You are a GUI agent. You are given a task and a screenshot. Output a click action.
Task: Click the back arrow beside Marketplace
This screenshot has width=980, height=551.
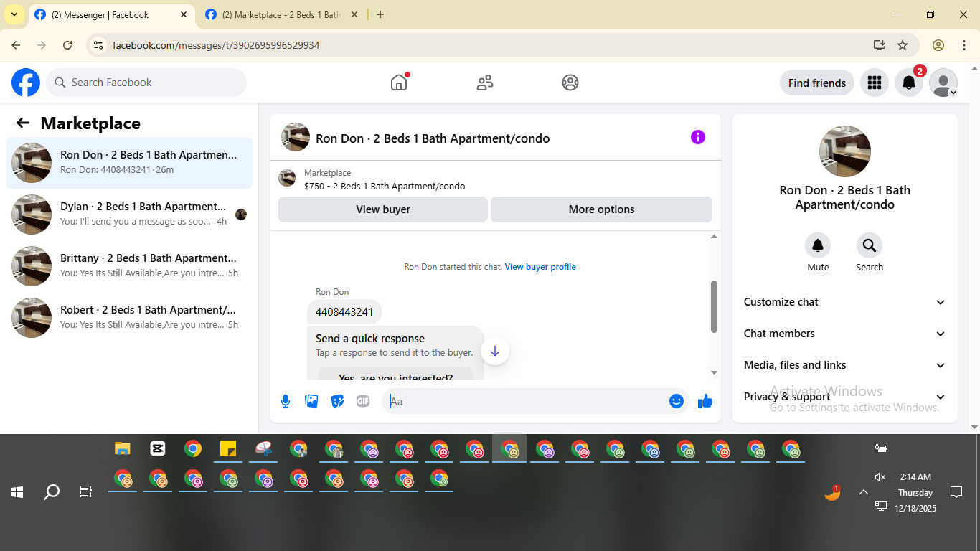click(23, 123)
